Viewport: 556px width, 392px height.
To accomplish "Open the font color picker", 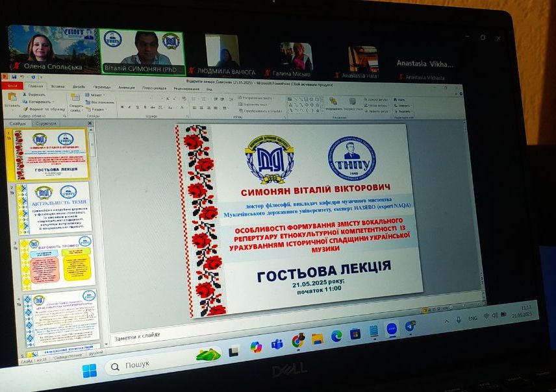I will tap(182, 107).
